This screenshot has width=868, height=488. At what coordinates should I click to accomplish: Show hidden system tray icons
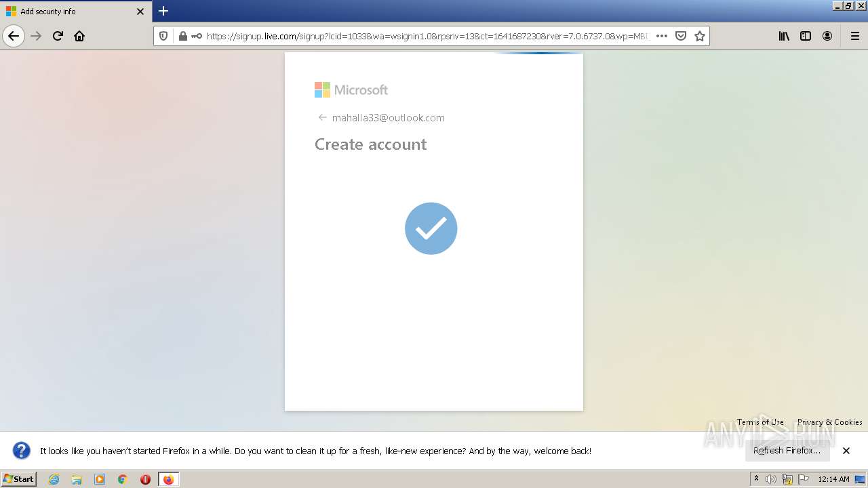756,479
